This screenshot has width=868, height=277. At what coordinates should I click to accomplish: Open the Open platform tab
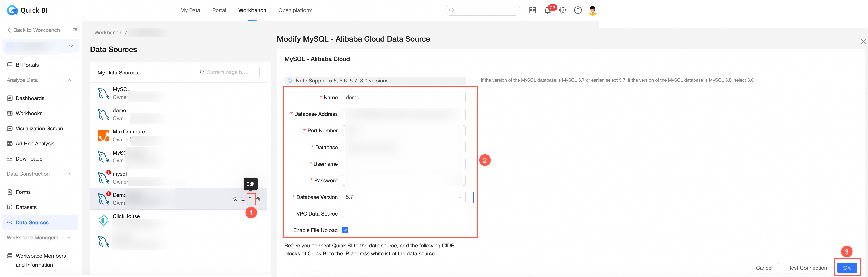click(x=295, y=10)
